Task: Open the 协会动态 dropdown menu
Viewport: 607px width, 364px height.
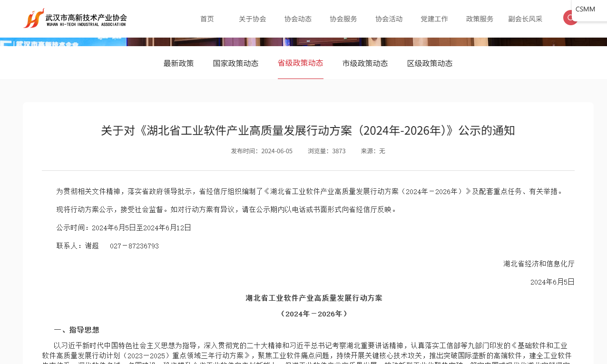Action: pos(298,19)
